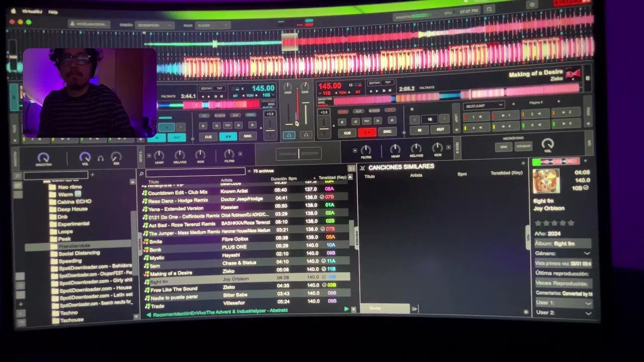Sort the song list by the Título column

pyautogui.click(x=153, y=182)
